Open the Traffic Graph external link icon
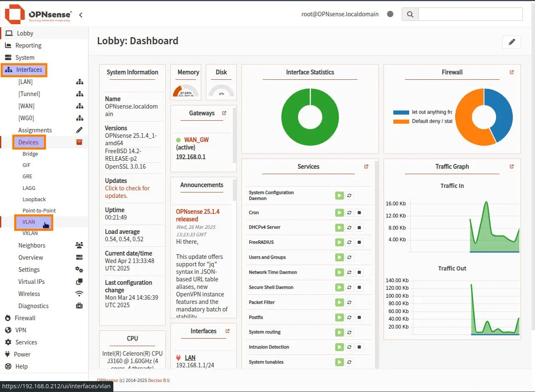 (x=512, y=167)
